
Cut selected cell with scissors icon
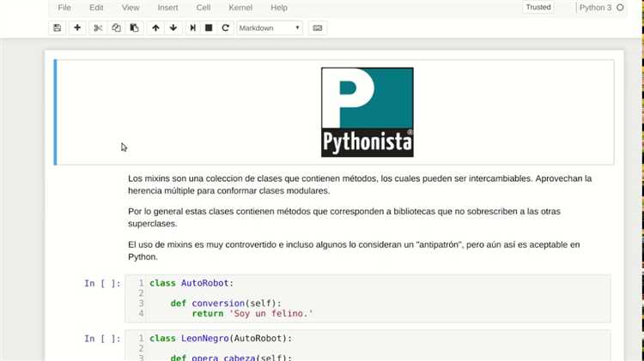pos(98,27)
